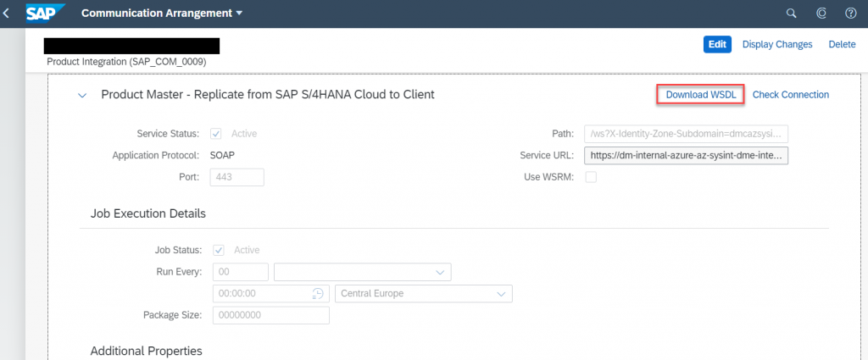Collapse the Product Master section chevron
Screen dimensions: 868x360
coord(82,95)
